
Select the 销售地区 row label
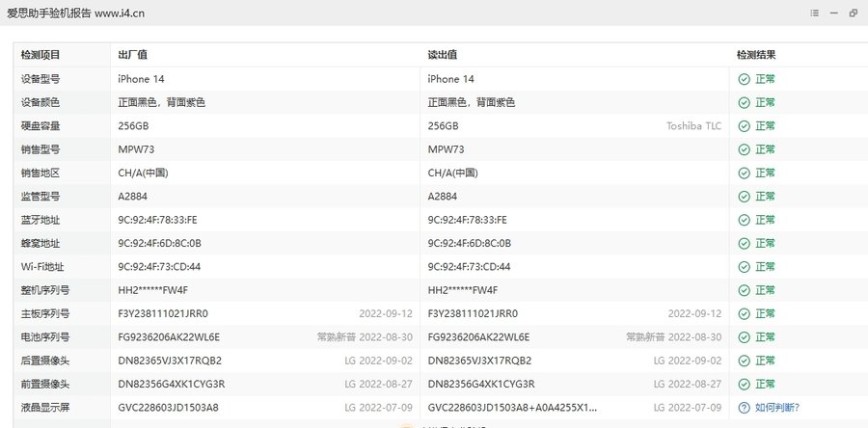click(x=41, y=174)
